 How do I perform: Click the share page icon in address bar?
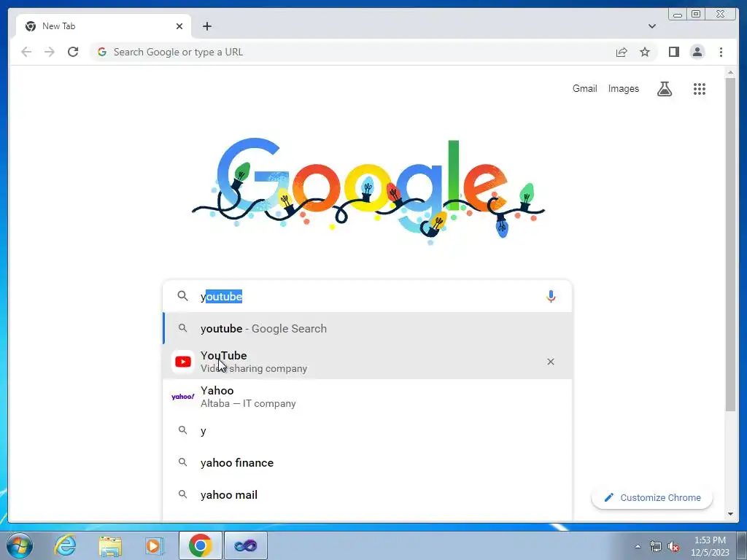point(622,52)
